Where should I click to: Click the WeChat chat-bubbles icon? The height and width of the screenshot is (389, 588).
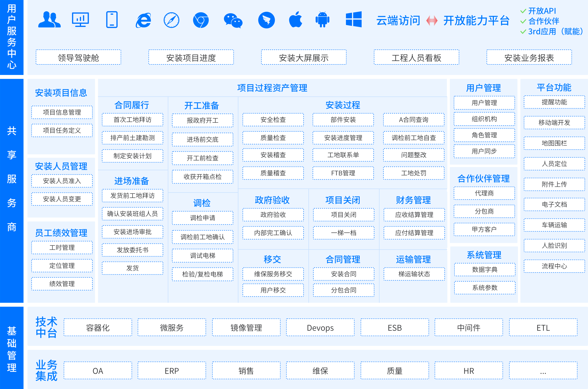(233, 21)
